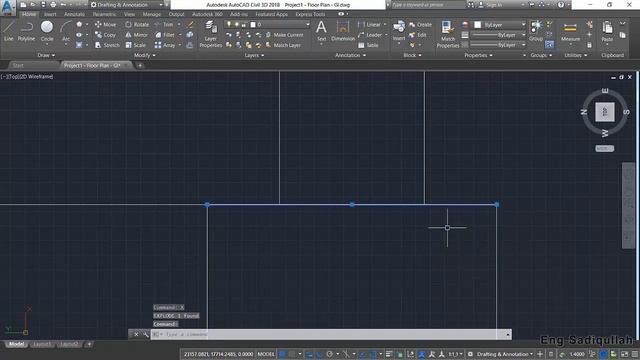Screen dimensions: 640x360
Task: Select the Text annotation tool
Action: tap(321, 31)
